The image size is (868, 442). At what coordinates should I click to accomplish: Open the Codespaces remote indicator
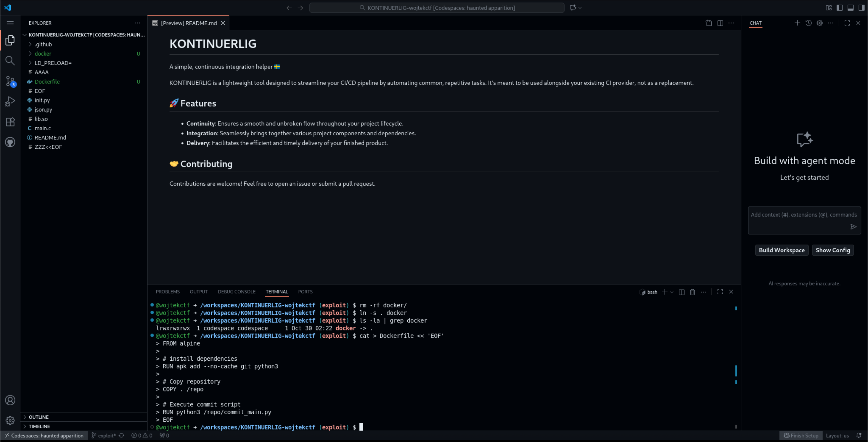tap(44, 436)
